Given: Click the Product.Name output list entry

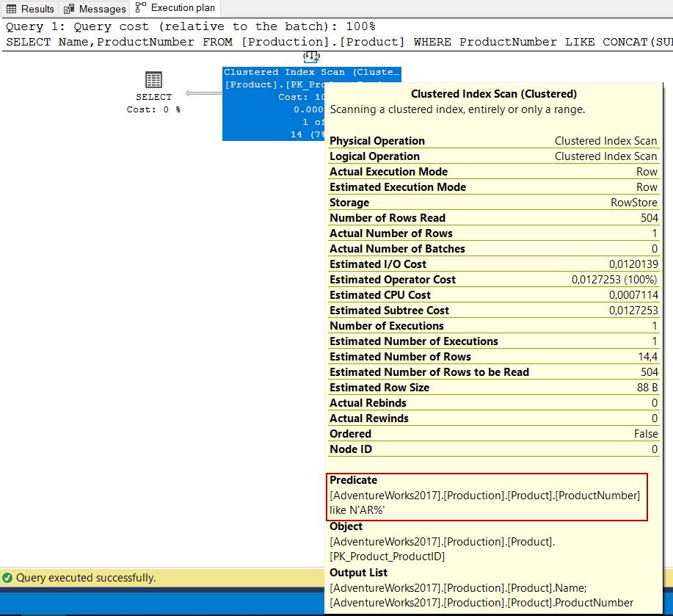Looking at the screenshot, I should click(458, 588).
